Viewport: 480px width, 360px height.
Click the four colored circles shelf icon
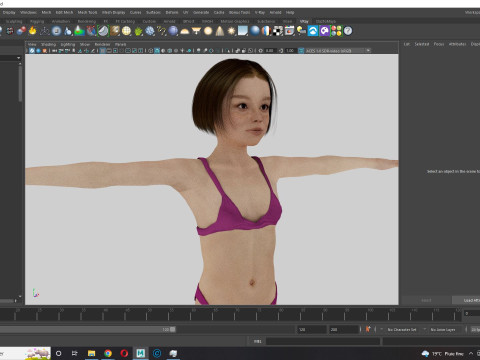336,31
